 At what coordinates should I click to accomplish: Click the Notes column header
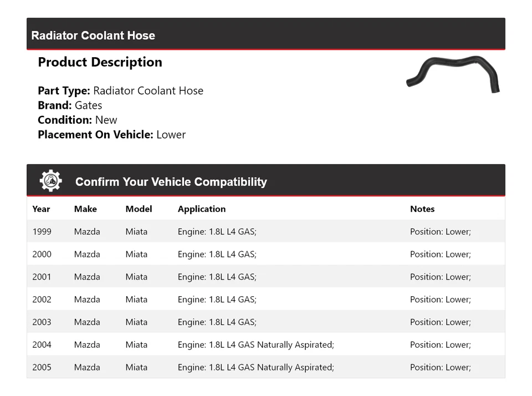tap(422, 209)
